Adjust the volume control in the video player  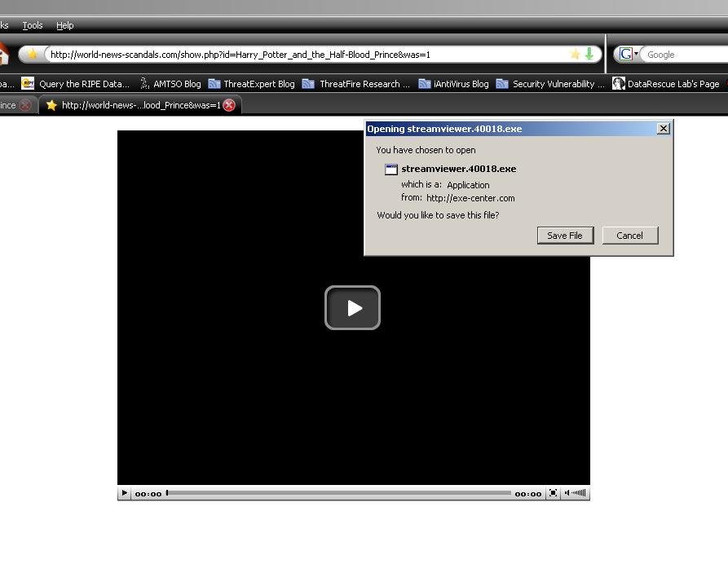tap(577, 493)
